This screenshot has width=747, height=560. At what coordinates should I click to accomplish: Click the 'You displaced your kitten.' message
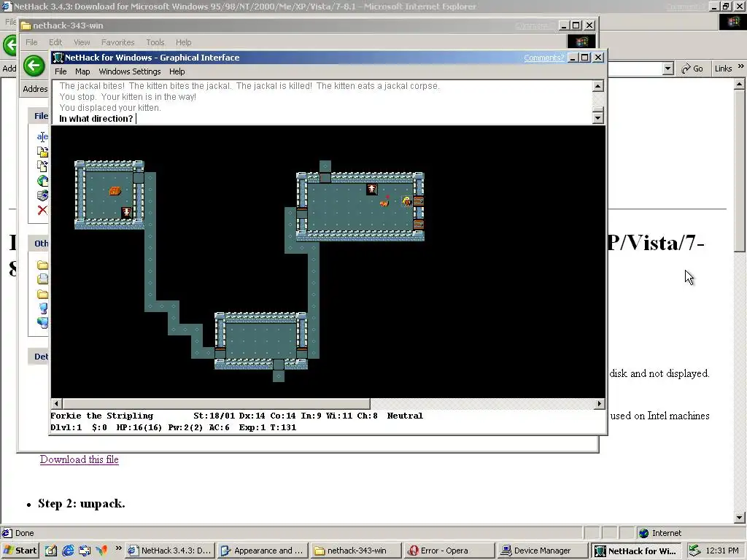(110, 108)
